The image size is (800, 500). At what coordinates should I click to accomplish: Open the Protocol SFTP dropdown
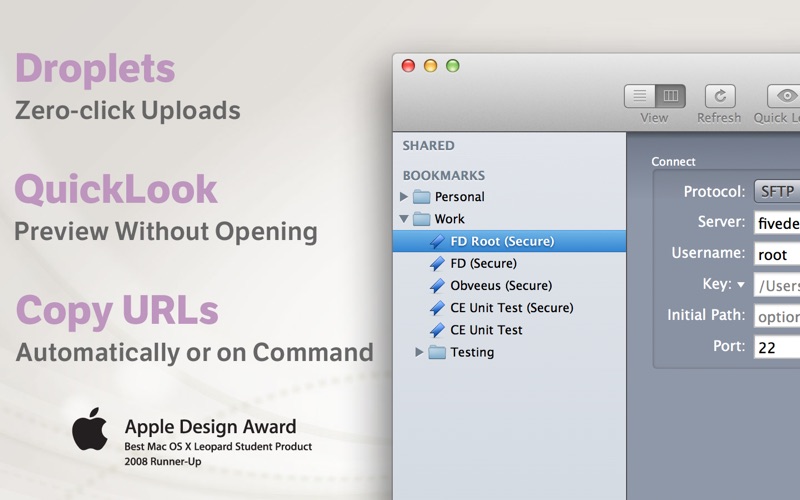777,191
